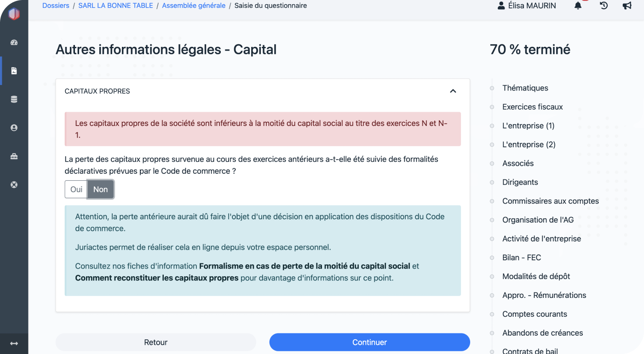Open the database stack icon in sidebar
Screen dimensions: 644x354
pyautogui.click(x=14, y=99)
